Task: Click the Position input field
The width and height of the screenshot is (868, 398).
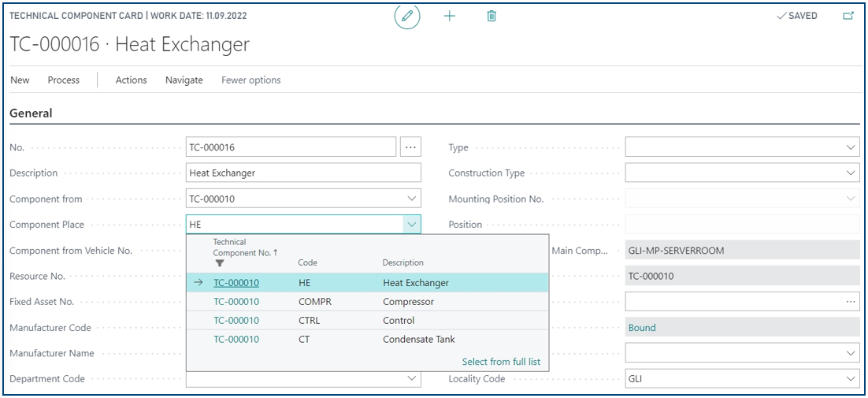Action: [742, 224]
